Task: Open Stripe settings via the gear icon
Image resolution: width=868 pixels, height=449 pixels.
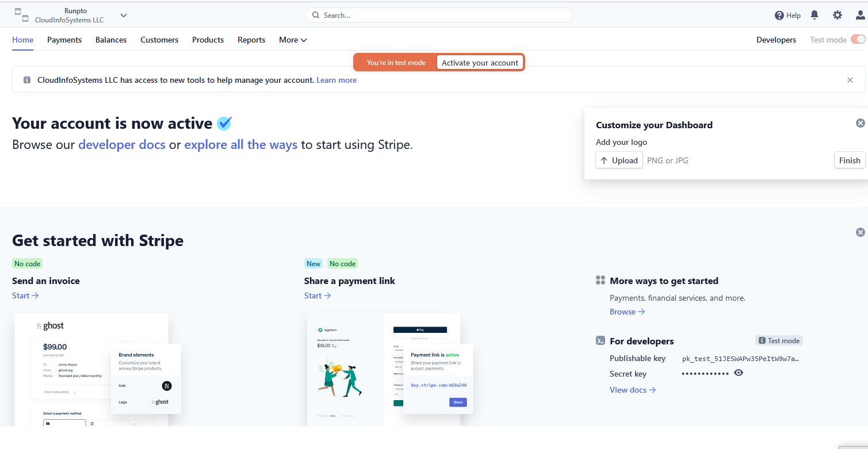Action: click(837, 15)
